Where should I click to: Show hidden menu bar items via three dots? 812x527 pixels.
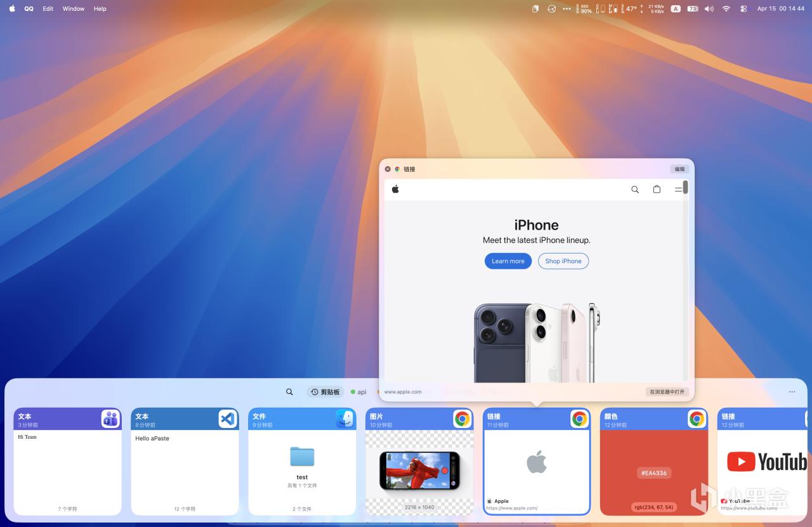[566, 9]
